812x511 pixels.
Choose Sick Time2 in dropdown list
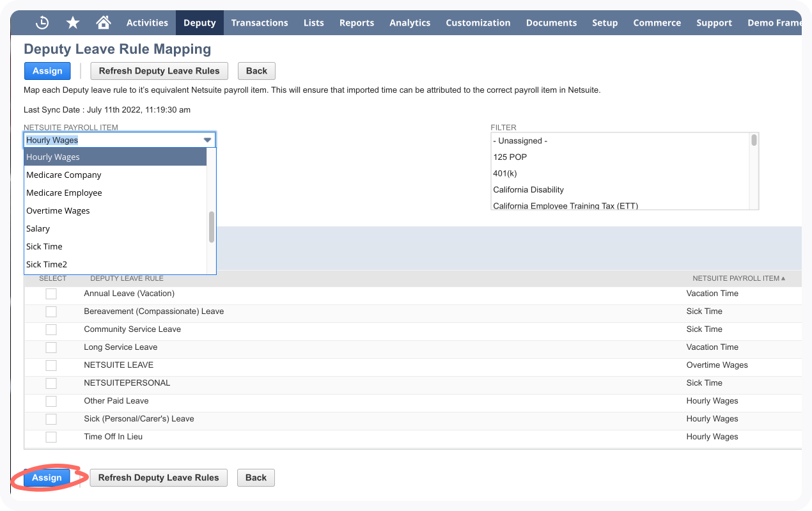(115, 264)
